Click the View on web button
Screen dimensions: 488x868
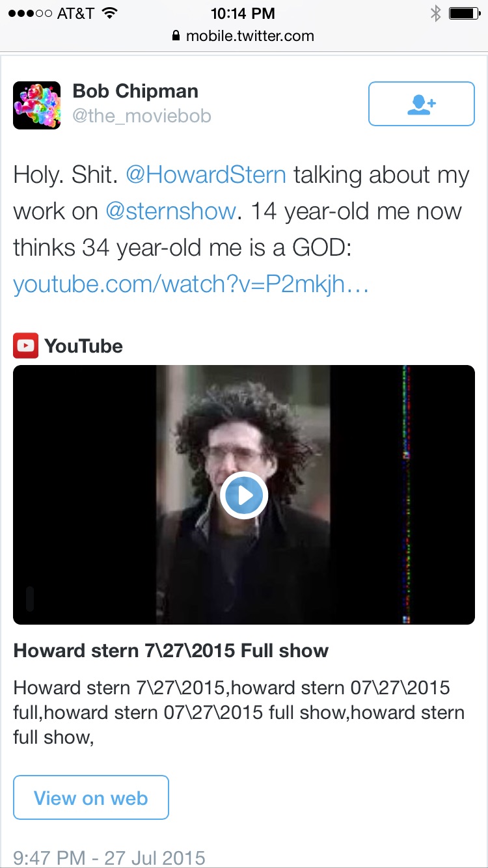91,797
